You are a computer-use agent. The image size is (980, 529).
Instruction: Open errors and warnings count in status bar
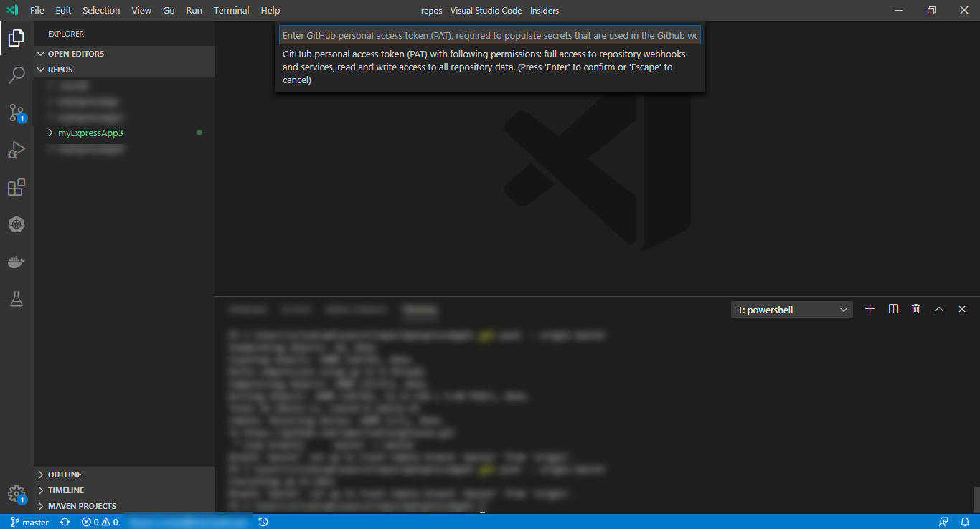pos(100,522)
